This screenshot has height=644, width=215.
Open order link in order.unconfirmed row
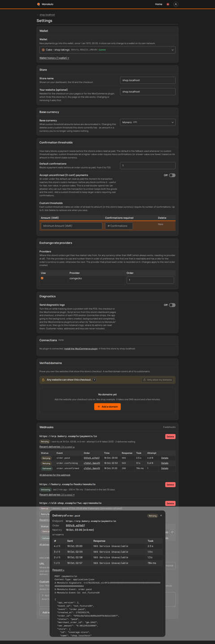pyautogui.click(x=92, y=468)
